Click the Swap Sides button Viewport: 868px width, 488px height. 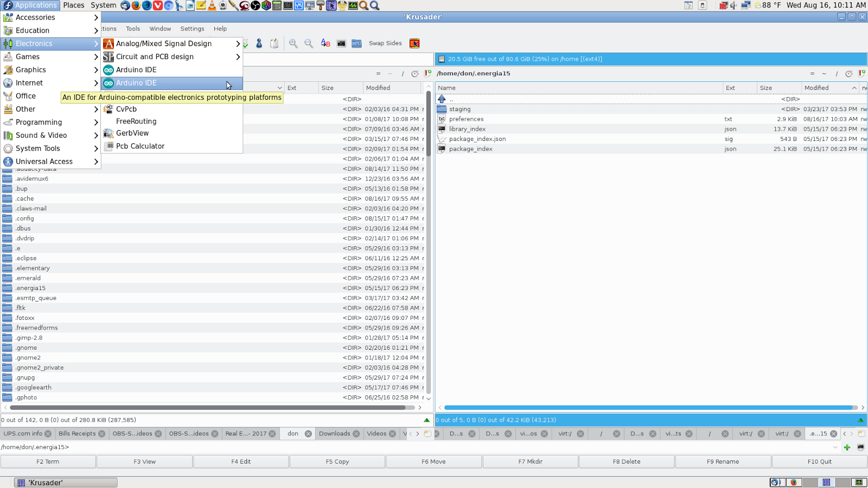point(385,43)
